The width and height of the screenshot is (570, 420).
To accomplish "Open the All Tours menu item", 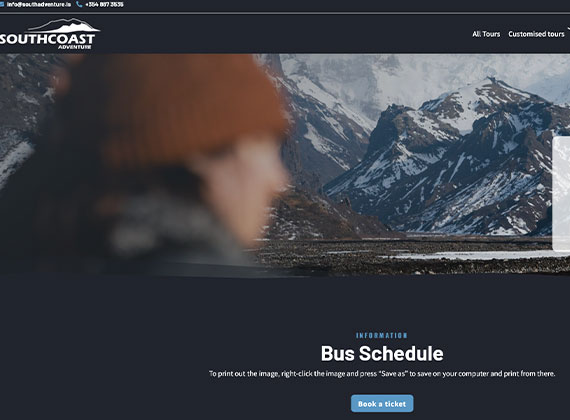I will coord(486,34).
